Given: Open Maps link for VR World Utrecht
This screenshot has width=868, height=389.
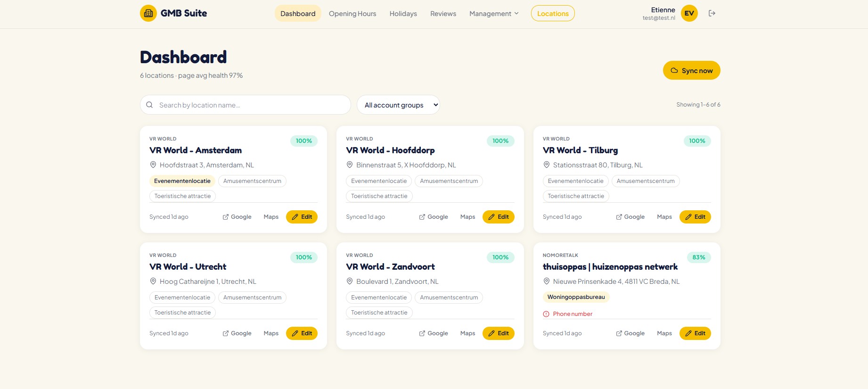Looking at the screenshot, I should point(271,333).
